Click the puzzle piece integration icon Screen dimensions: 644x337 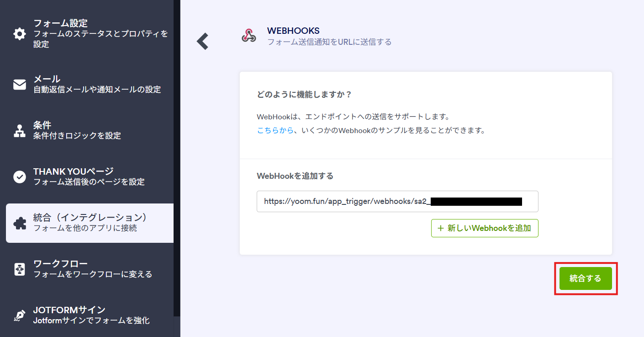[x=20, y=223]
